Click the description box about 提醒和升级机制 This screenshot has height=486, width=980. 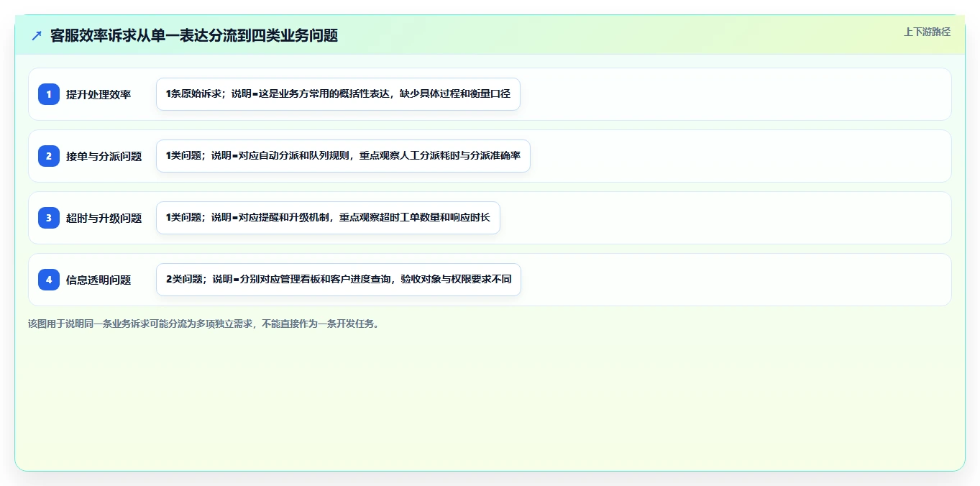[x=328, y=218]
